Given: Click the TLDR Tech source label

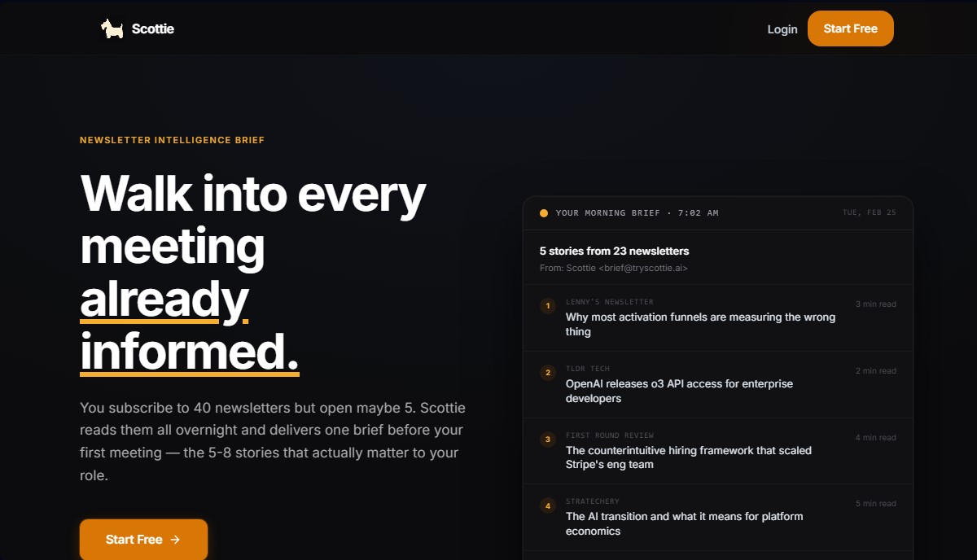Looking at the screenshot, I should pyautogui.click(x=588, y=369).
